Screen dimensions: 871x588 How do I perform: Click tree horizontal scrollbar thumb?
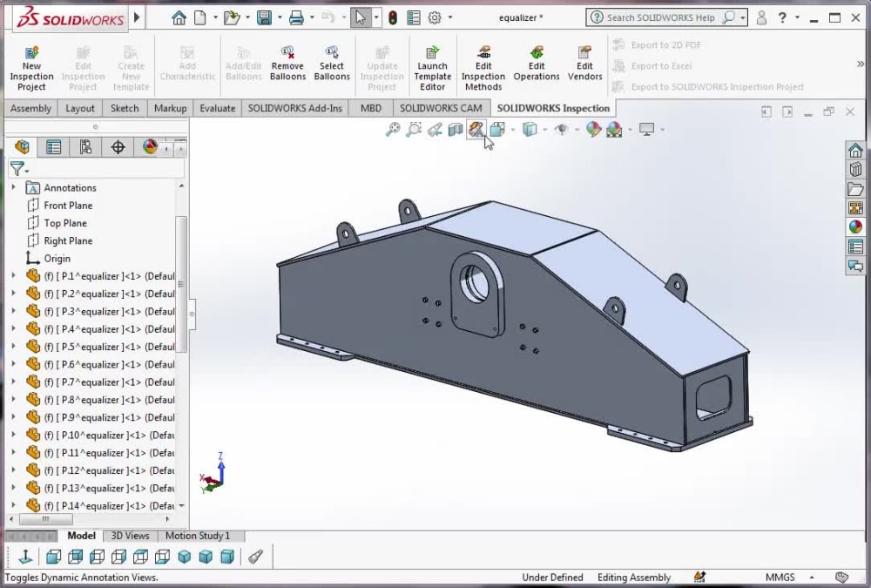point(45,519)
